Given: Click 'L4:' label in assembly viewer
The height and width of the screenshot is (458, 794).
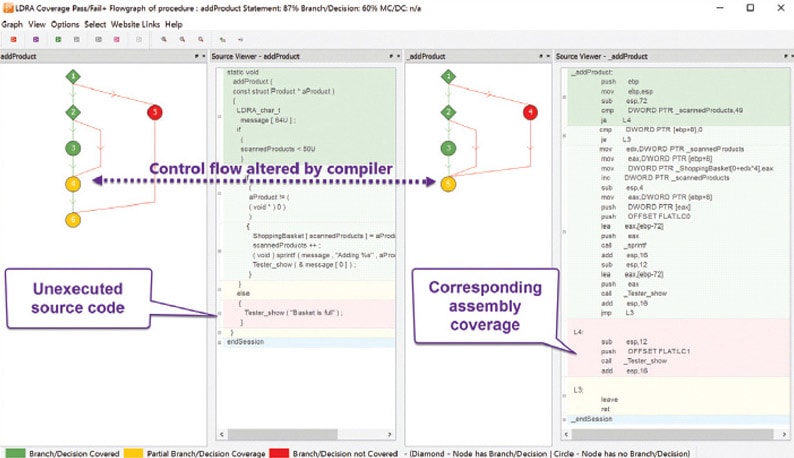Looking at the screenshot, I should coord(578,332).
